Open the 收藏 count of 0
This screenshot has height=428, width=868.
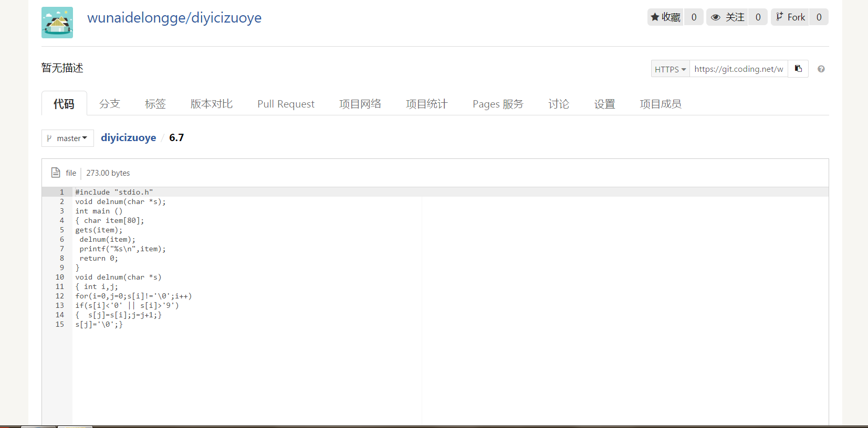pyautogui.click(x=694, y=17)
